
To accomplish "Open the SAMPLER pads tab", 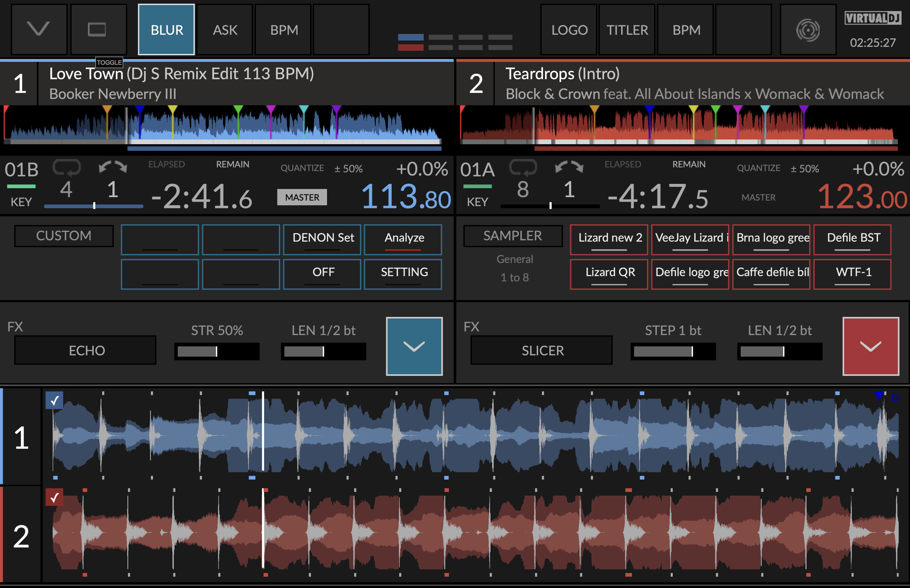I will click(x=512, y=235).
